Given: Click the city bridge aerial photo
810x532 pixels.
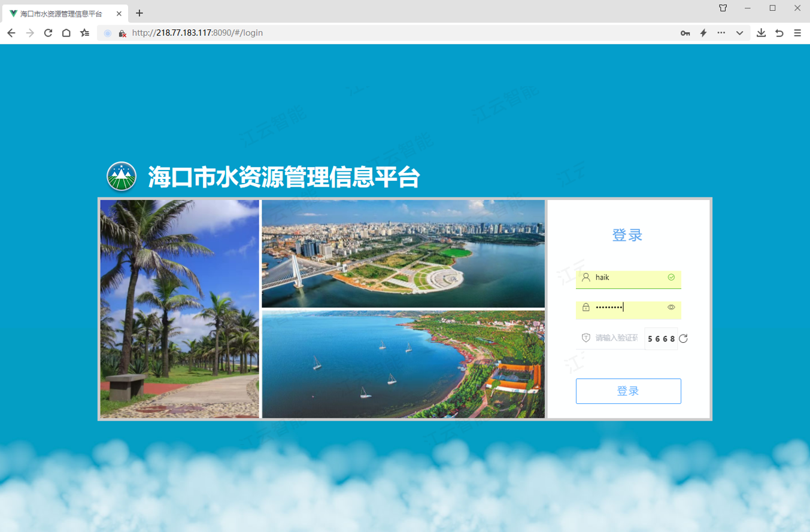Looking at the screenshot, I should (x=404, y=254).
